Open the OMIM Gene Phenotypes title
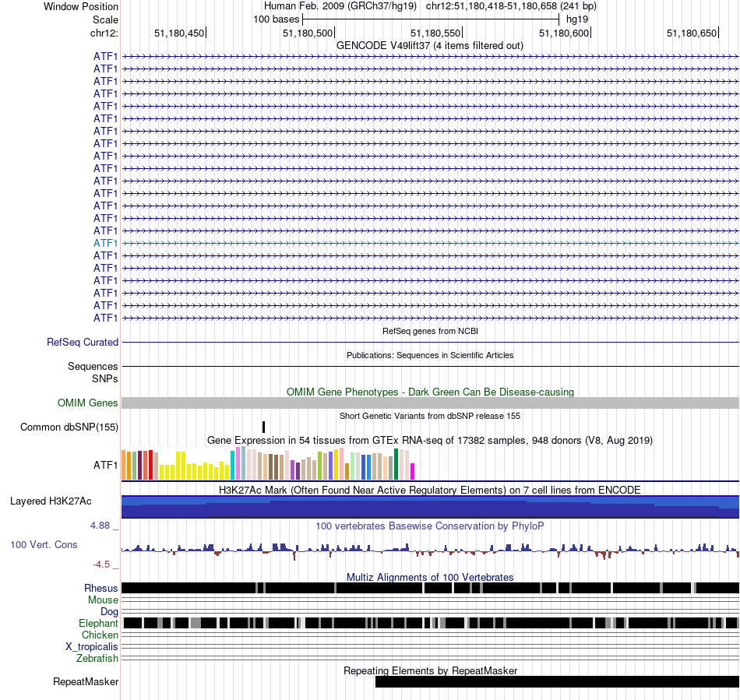 point(430,392)
